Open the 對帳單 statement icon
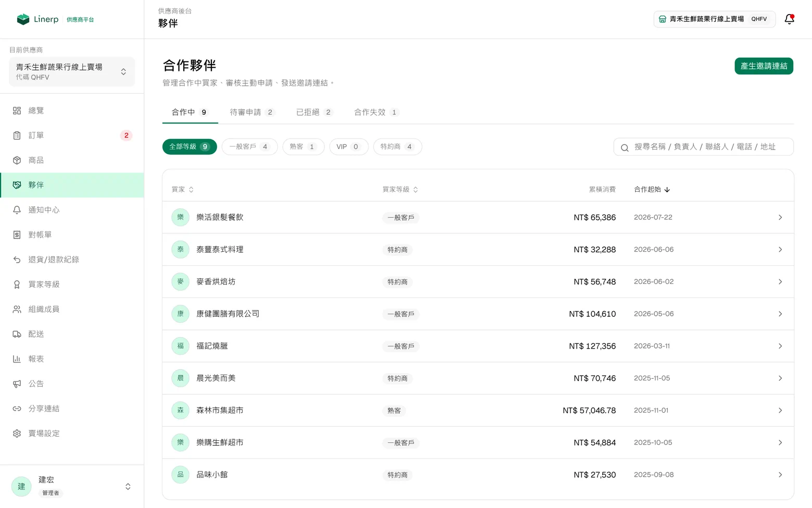The width and height of the screenshot is (812, 508). coord(17,235)
